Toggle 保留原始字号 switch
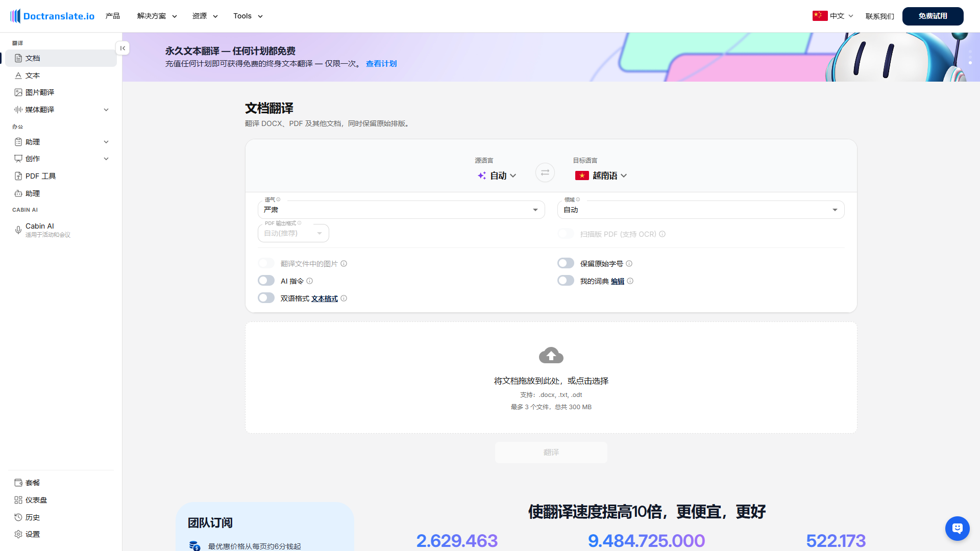Screen dimensions: 980x551 click(566, 263)
